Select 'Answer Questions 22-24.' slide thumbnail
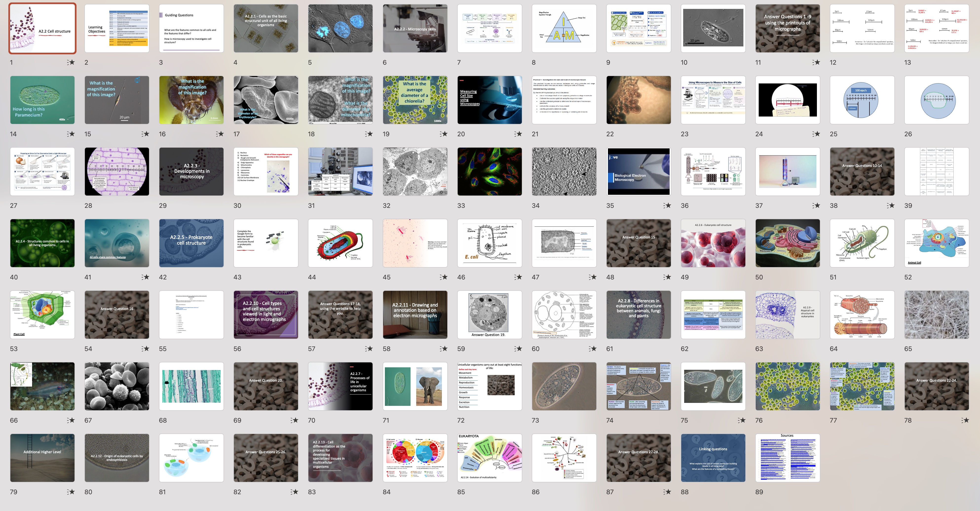 pos(937,387)
